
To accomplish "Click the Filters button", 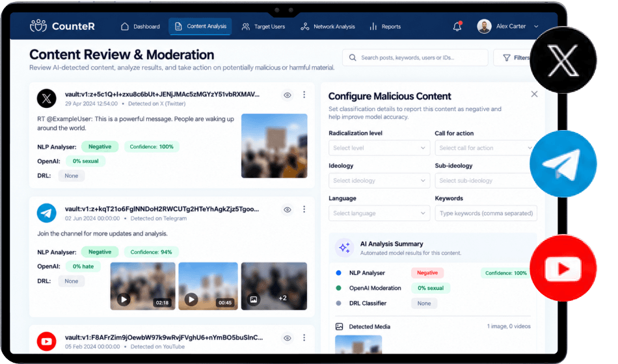I will coord(513,57).
